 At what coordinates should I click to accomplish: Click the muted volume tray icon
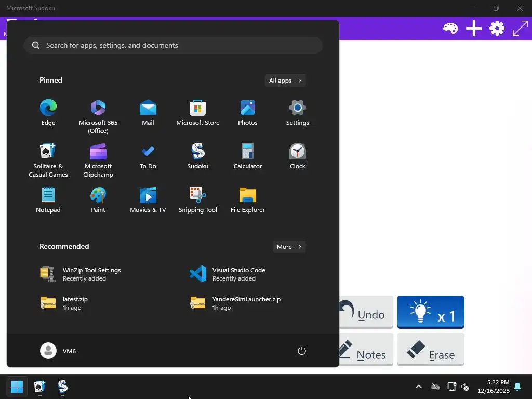[x=465, y=387]
